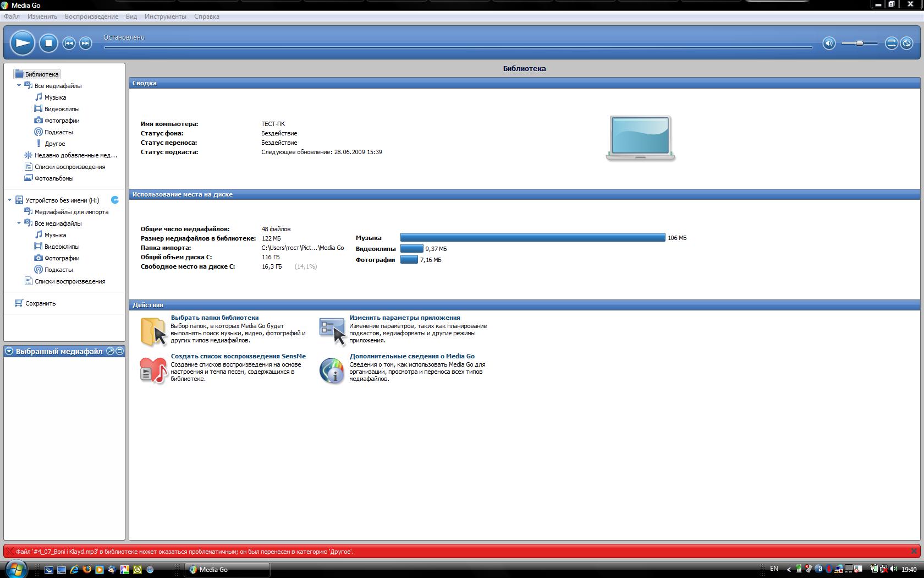Start playback with the Play button

[x=23, y=43]
